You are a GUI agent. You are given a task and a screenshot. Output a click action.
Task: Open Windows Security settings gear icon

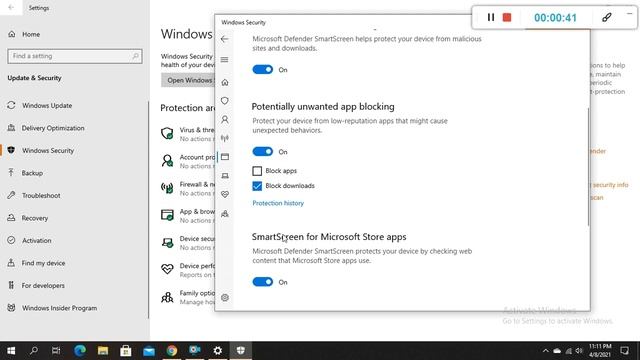coord(224,298)
